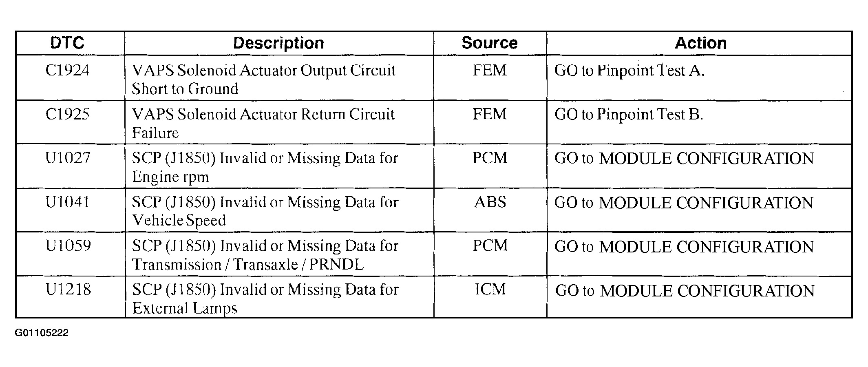Click the DTC column header

(67, 43)
